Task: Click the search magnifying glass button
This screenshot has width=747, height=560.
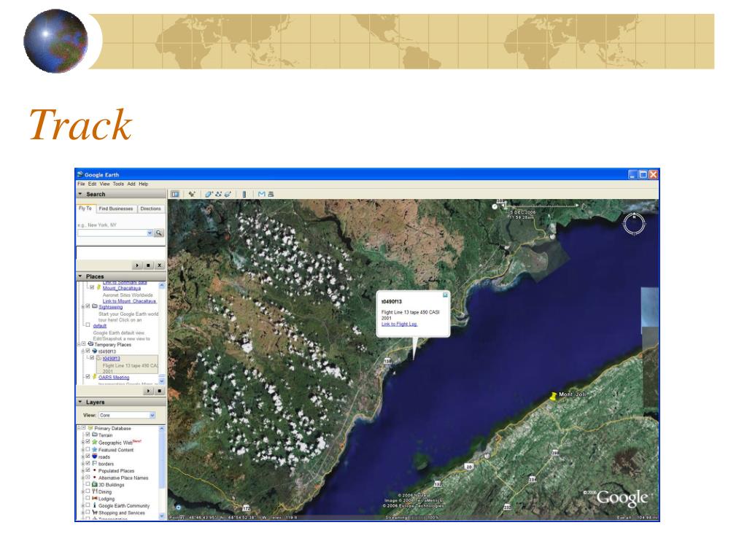Action: coord(159,233)
